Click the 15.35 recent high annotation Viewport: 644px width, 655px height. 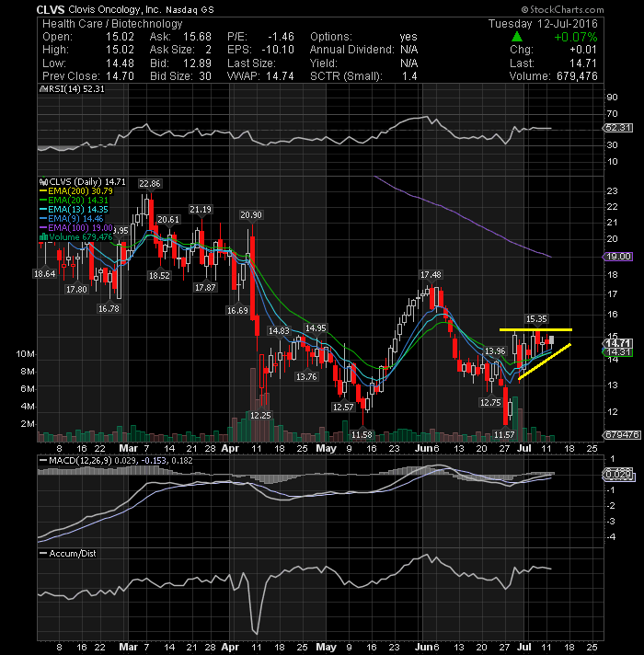(536, 319)
